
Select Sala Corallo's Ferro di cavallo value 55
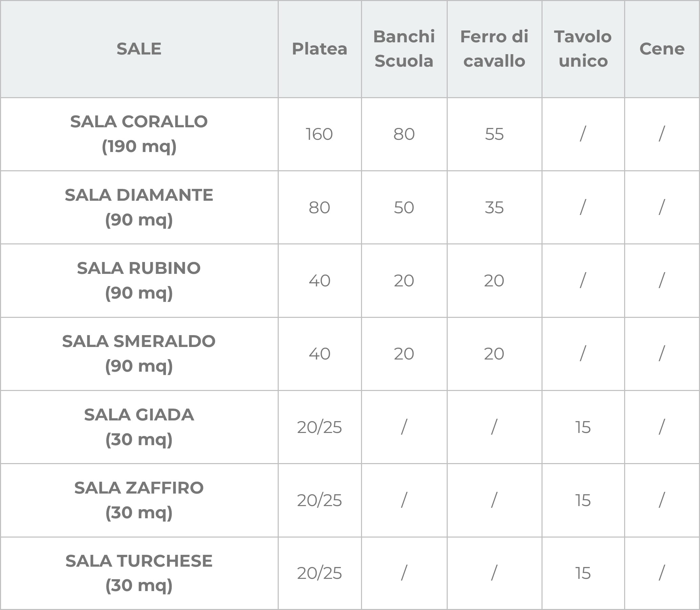tap(494, 134)
